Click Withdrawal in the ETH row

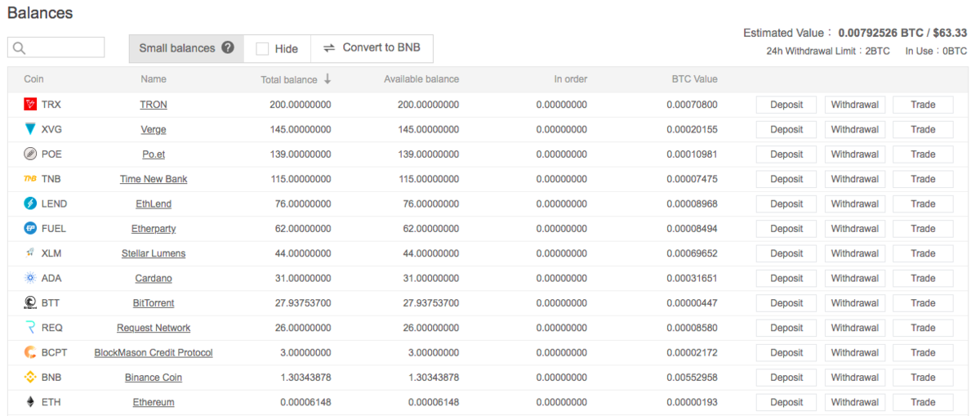tap(855, 402)
